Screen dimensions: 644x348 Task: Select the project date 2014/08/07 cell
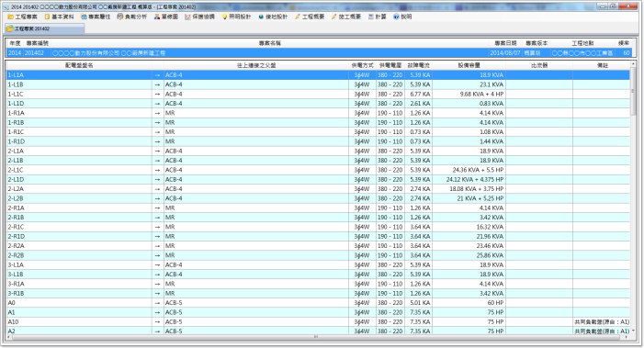(505, 53)
